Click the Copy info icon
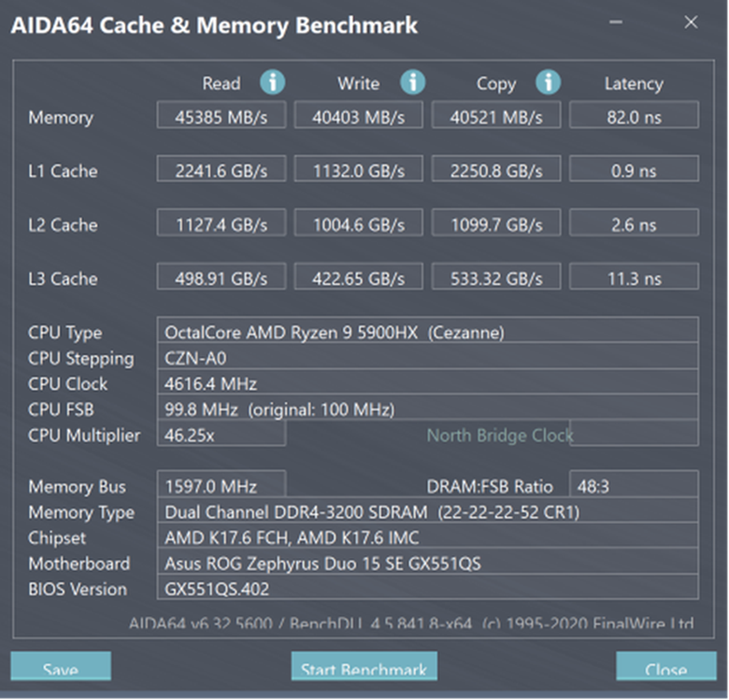 pos(549,82)
